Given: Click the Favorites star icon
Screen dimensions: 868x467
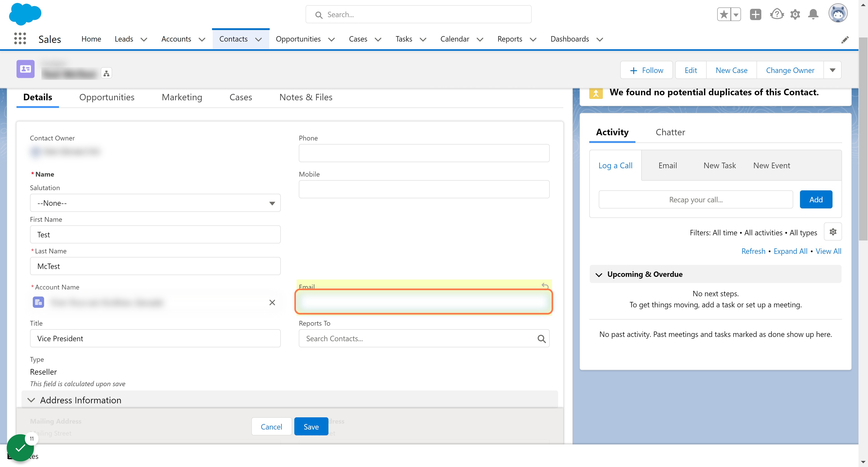Looking at the screenshot, I should [724, 14].
